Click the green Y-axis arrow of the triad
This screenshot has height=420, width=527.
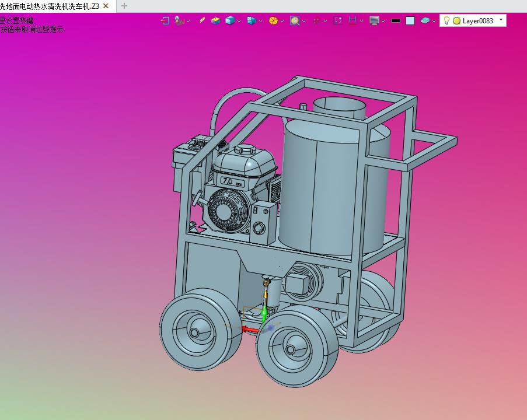point(264,314)
